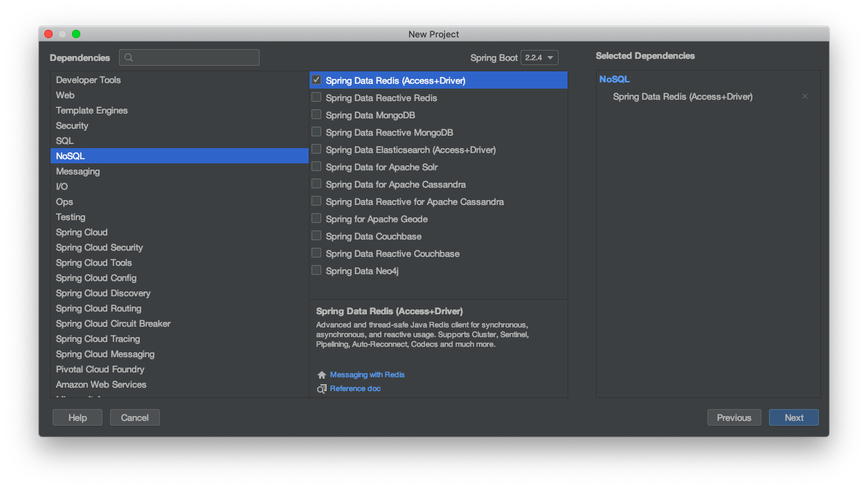Select the I/O category
Viewport: 868px width, 488px height.
coord(179,187)
